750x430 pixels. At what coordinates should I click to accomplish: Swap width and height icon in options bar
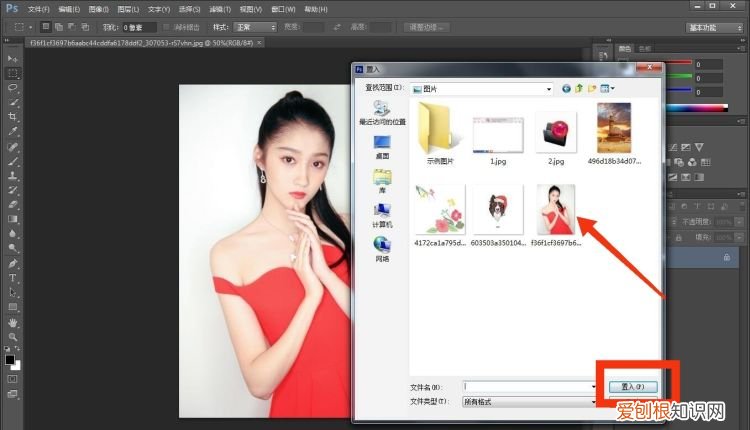click(x=337, y=27)
